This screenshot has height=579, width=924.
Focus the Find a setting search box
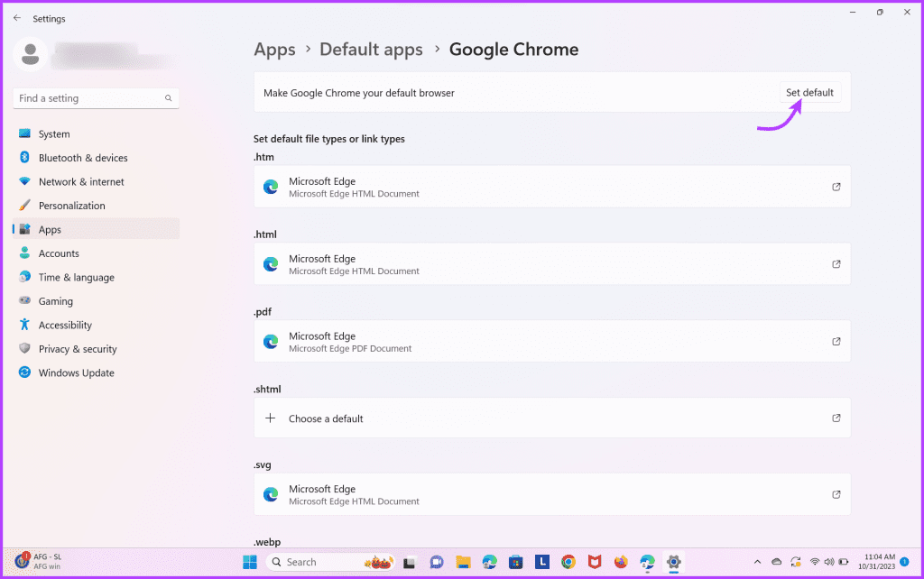pyautogui.click(x=96, y=98)
